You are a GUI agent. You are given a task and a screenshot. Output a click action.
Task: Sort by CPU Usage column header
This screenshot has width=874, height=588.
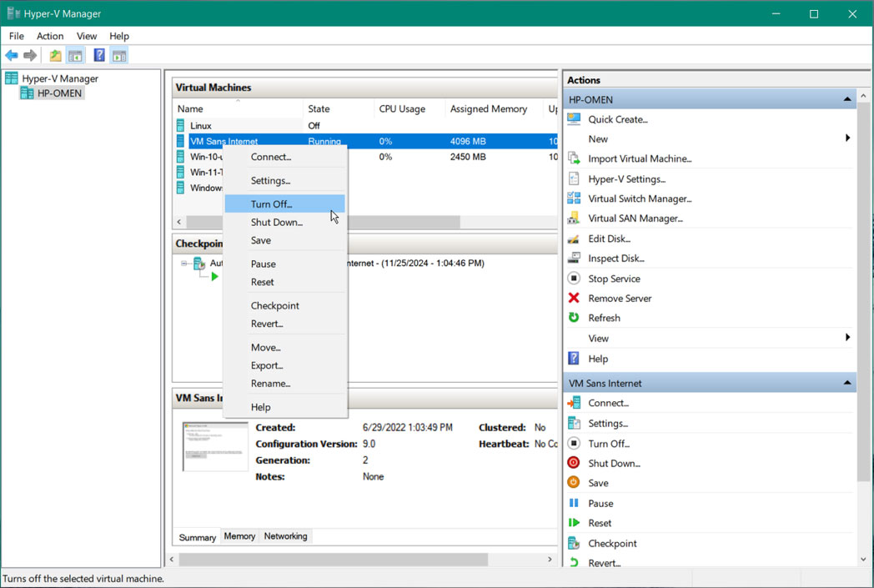(409, 108)
